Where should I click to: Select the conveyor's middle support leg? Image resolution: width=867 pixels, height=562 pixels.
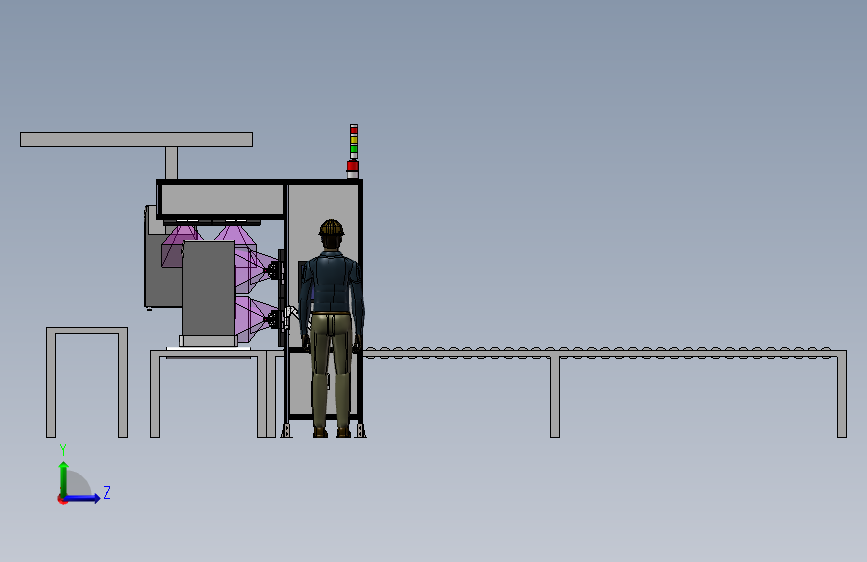pyautogui.click(x=555, y=397)
